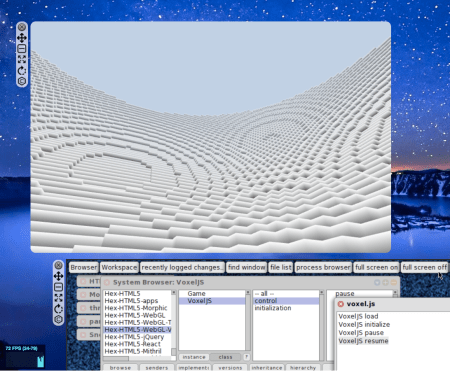Open a Browser from the top button bar

point(84,267)
